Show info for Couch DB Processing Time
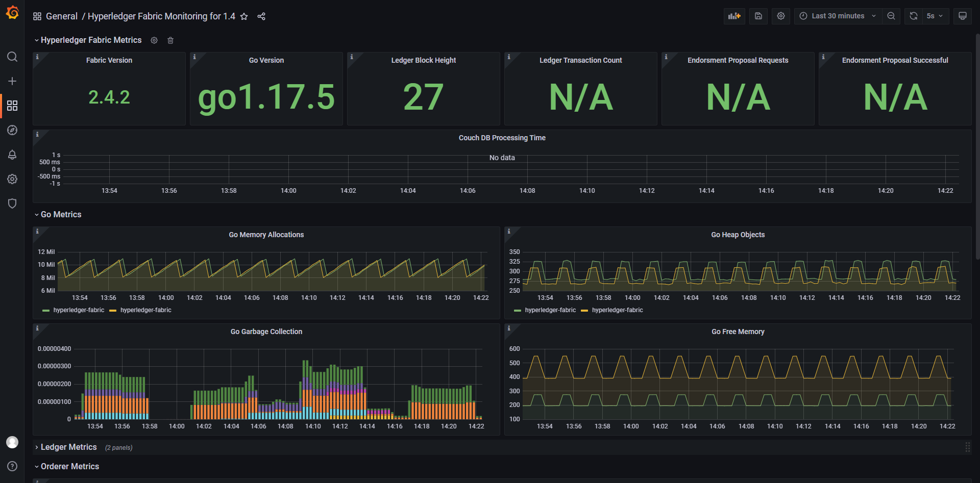The width and height of the screenshot is (980, 483). [37, 135]
